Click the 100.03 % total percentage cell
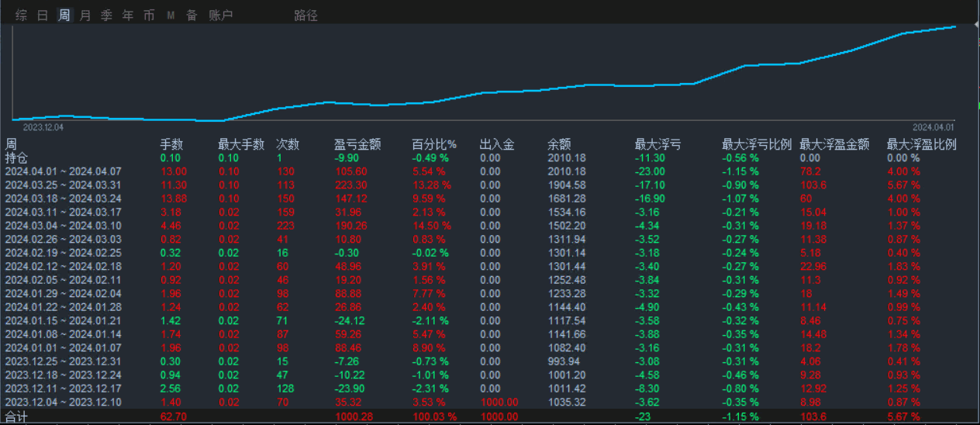 coord(434,416)
